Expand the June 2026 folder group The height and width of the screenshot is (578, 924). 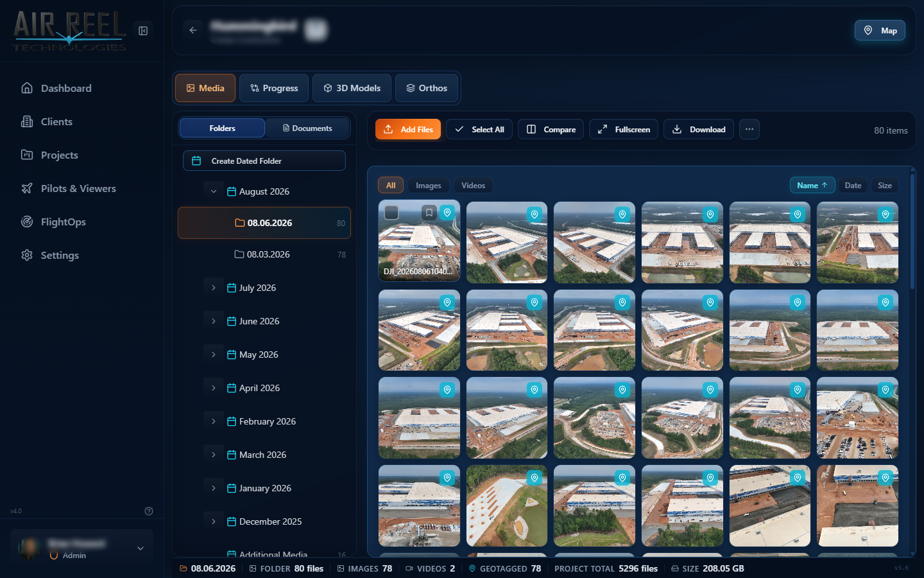tap(214, 321)
